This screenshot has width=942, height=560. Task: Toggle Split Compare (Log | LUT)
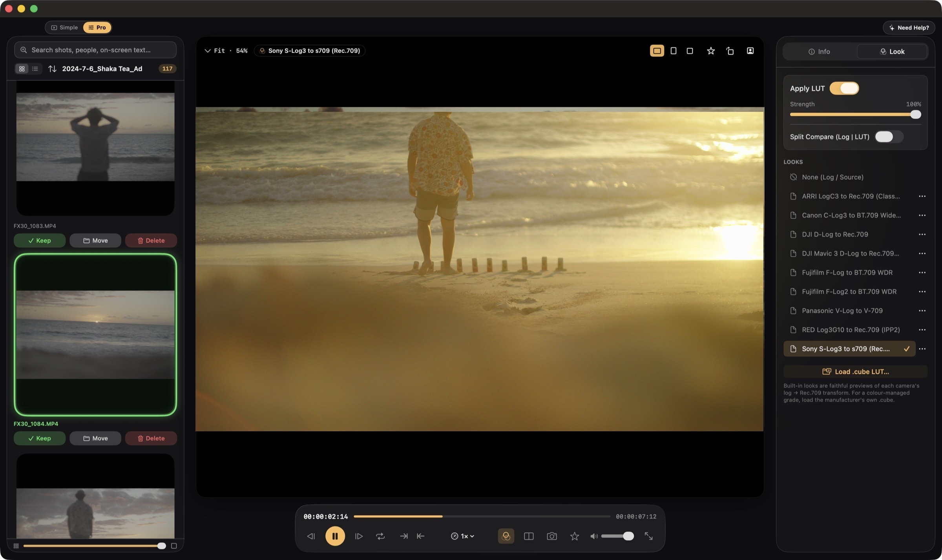[889, 137]
